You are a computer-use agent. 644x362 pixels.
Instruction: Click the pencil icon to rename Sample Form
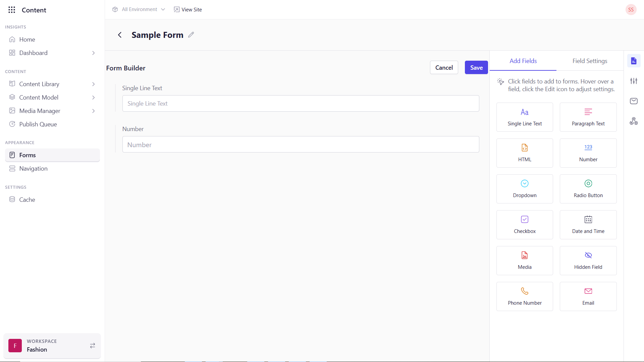(191, 35)
